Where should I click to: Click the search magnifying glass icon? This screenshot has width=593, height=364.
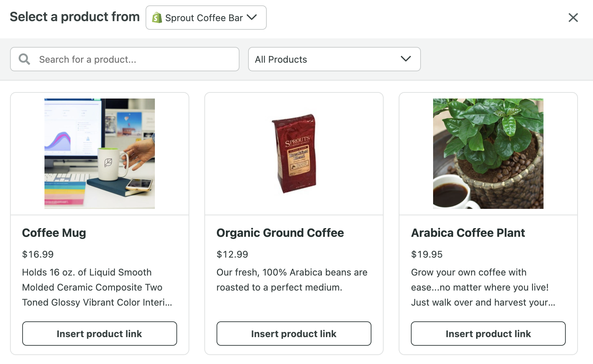point(24,59)
